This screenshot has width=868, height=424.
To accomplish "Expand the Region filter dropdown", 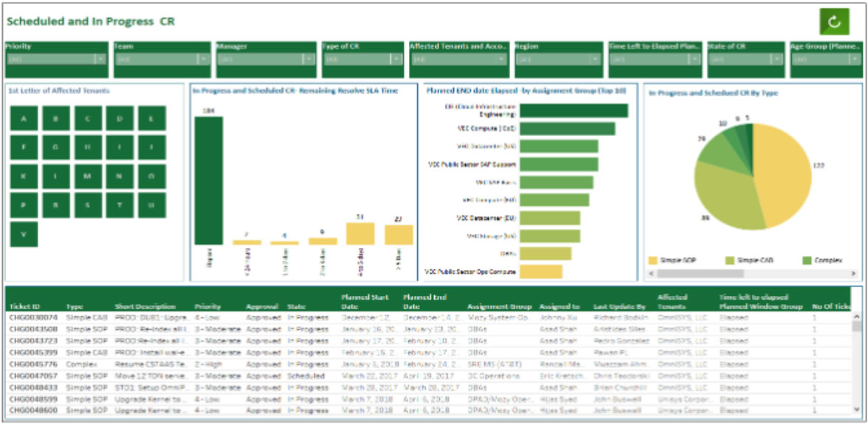I will (x=558, y=59).
